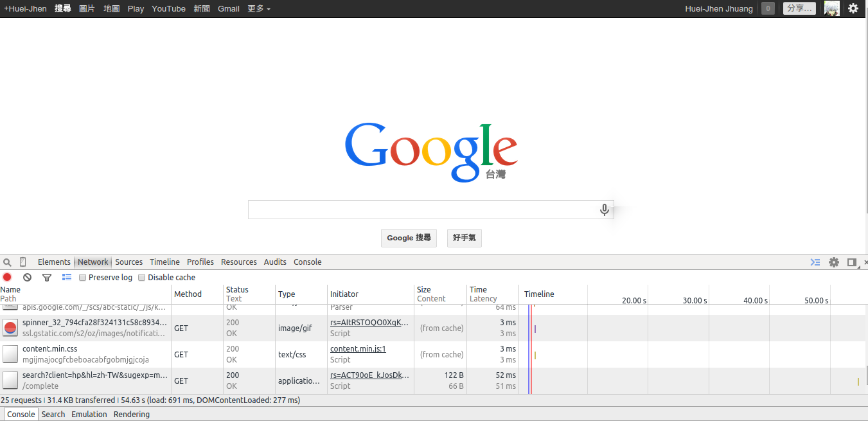
Task: Open the rs=AItRSTOQO0XqK initiator link
Action: coord(369,323)
